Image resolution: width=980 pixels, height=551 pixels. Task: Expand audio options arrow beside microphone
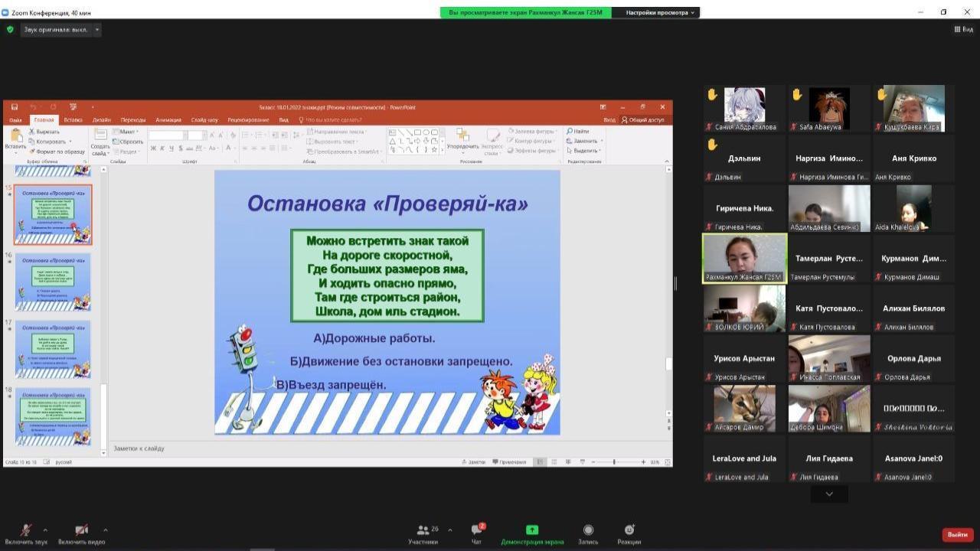tap(45, 530)
